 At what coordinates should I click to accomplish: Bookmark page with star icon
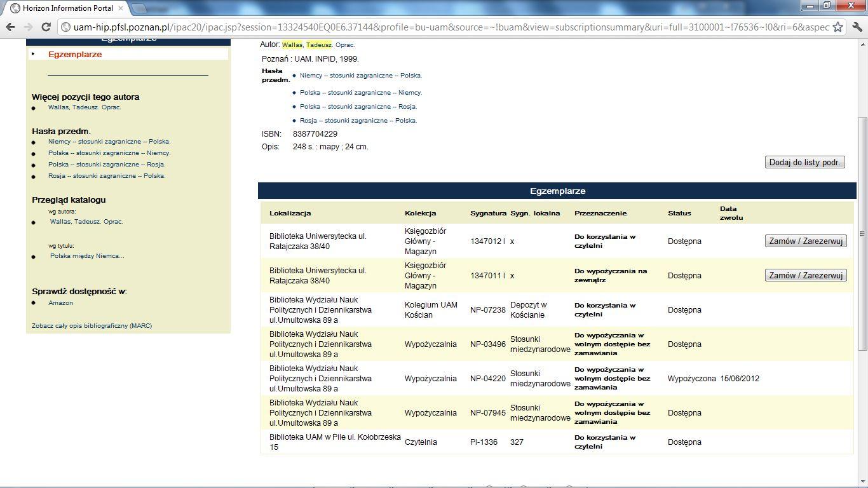pos(838,27)
